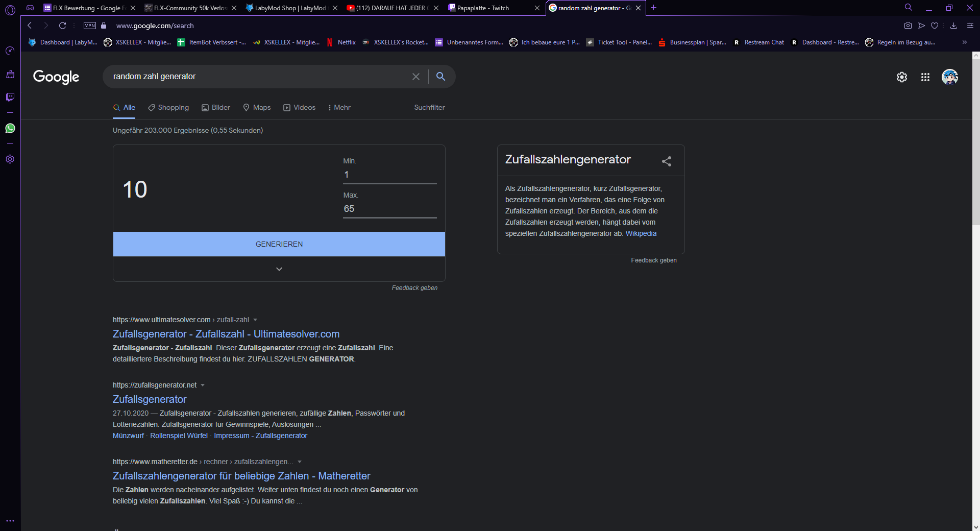Viewport: 980px width, 531px height.
Task: Expand the Mehr search options menu
Action: click(339, 108)
